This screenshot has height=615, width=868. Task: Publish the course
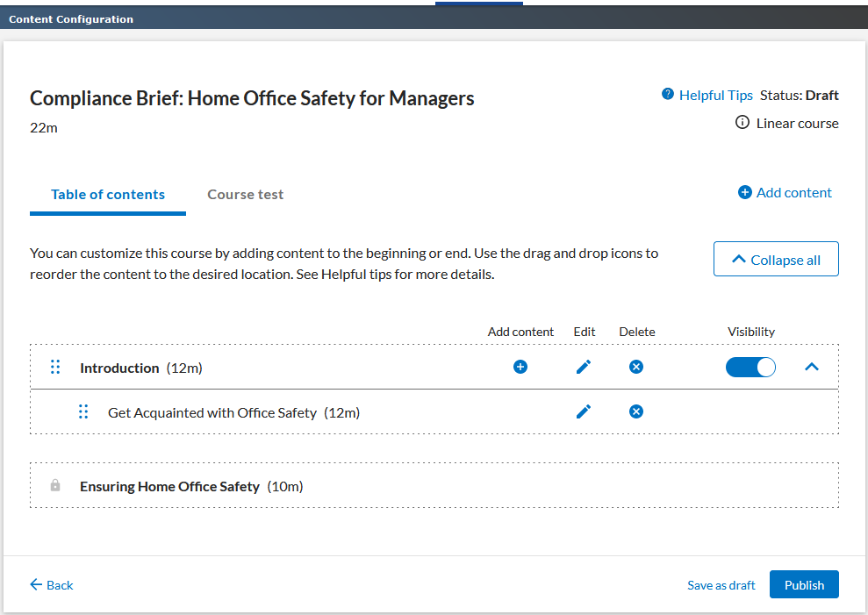(x=804, y=585)
